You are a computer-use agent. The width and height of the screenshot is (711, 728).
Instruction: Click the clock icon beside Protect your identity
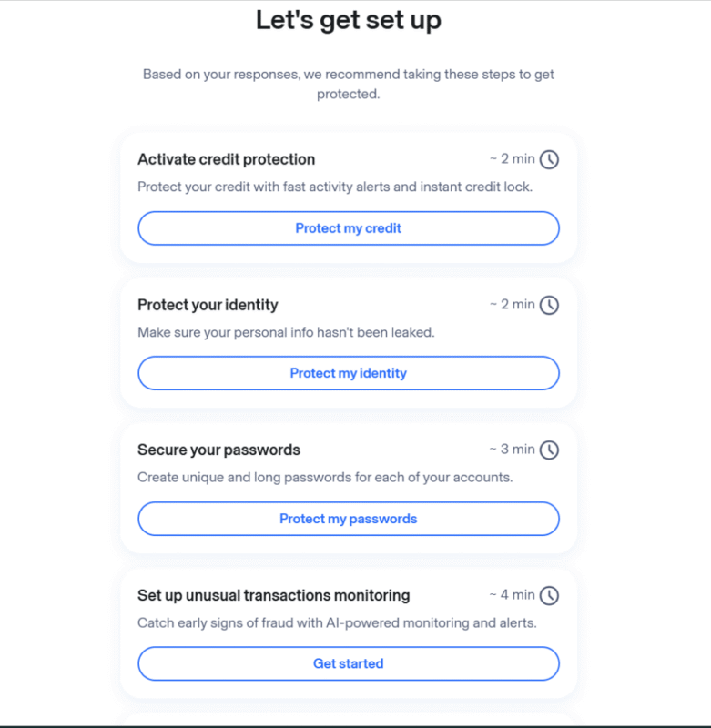[549, 305]
